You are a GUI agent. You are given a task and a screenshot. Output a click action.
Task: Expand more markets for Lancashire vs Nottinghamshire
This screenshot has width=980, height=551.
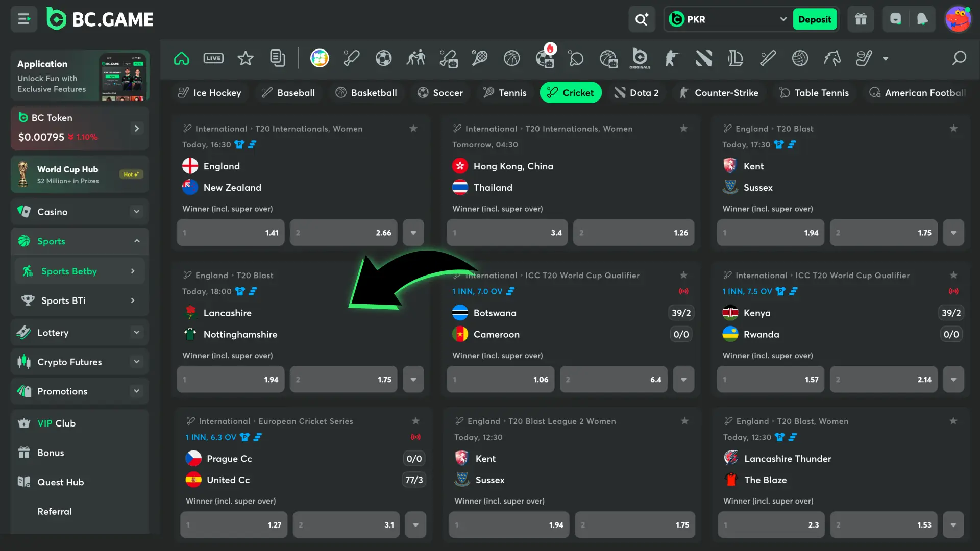[x=413, y=380]
